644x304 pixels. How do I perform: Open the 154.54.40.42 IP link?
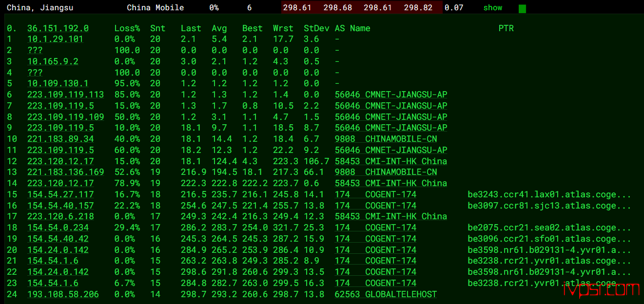point(58,239)
